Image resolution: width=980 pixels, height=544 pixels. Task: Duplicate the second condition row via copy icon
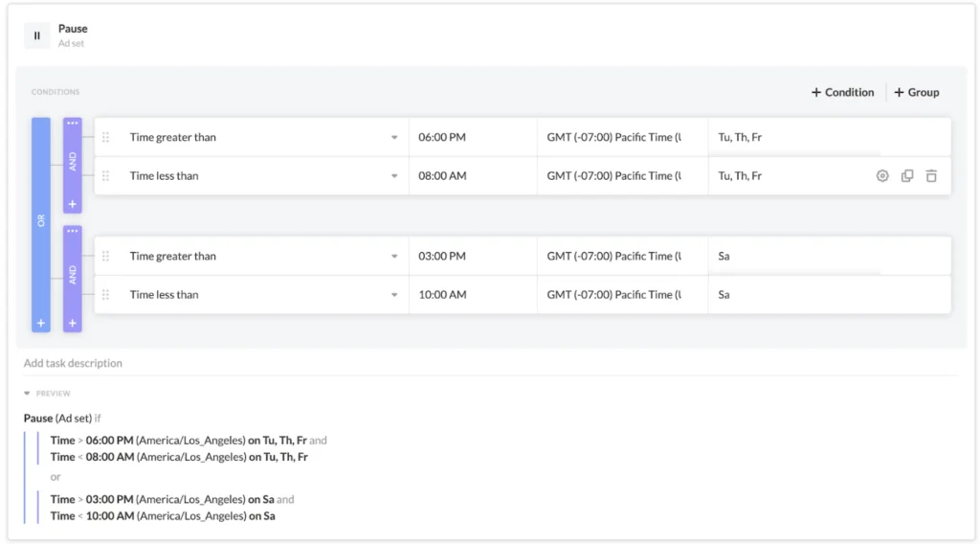coord(907,176)
